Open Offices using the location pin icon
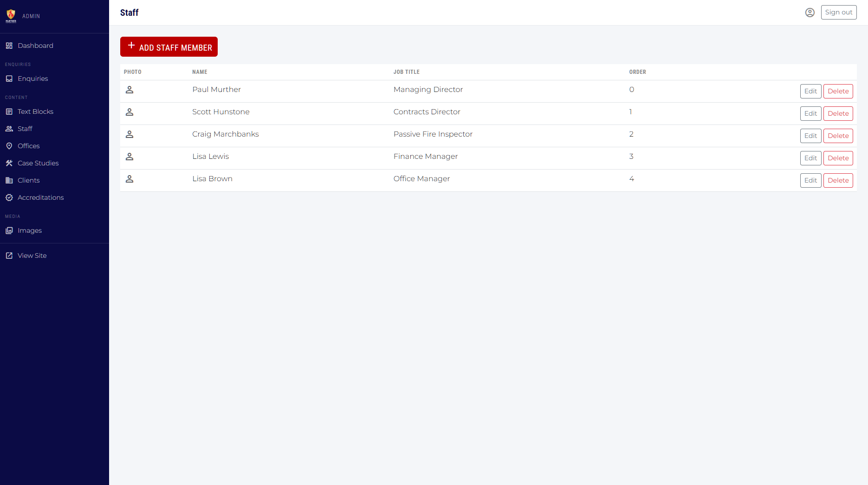The height and width of the screenshot is (485, 868). (x=9, y=146)
